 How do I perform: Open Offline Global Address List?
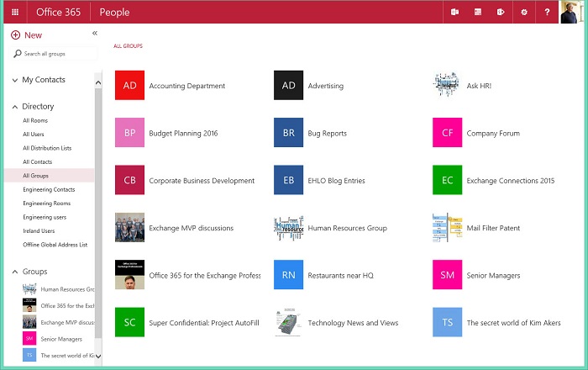pos(55,245)
